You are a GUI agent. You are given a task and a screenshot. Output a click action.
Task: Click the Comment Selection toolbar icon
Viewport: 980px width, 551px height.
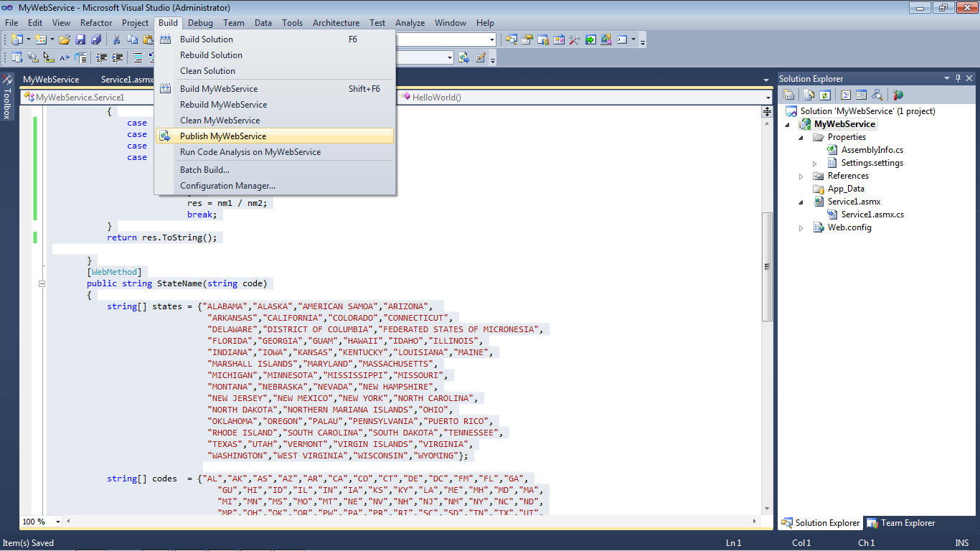(137, 57)
